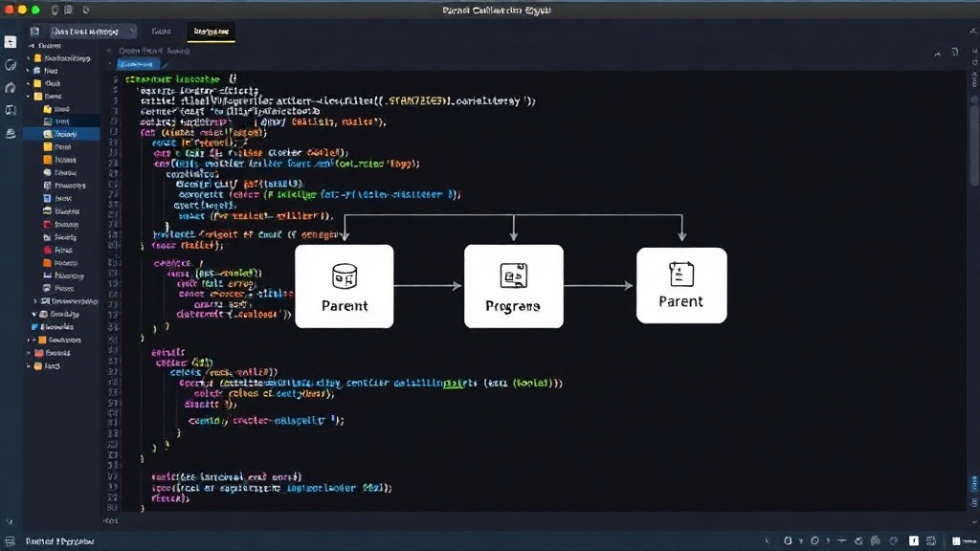The width and height of the screenshot is (980, 551).
Task: Collapse the expanded folder containing the highlighted file
Action: coord(29,97)
